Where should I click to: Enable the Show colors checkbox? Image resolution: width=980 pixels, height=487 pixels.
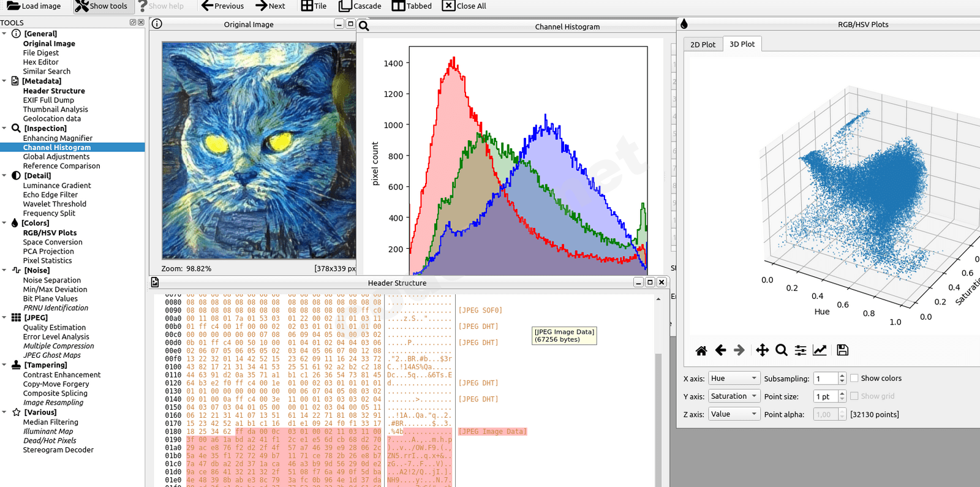coord(854,379)
